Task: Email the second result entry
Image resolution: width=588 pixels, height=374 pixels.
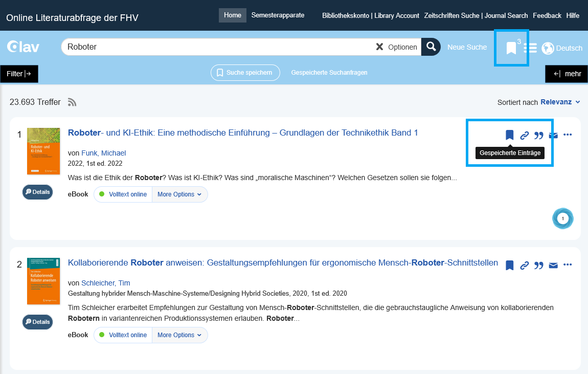Action: pyautogui.click(x=553, y=266)
